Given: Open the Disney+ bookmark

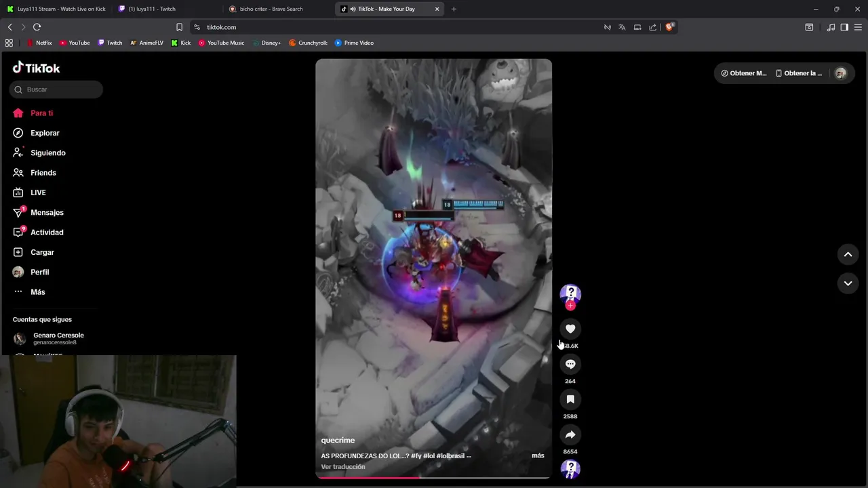Looking at the screenshot, I should (x=267, y=43).
